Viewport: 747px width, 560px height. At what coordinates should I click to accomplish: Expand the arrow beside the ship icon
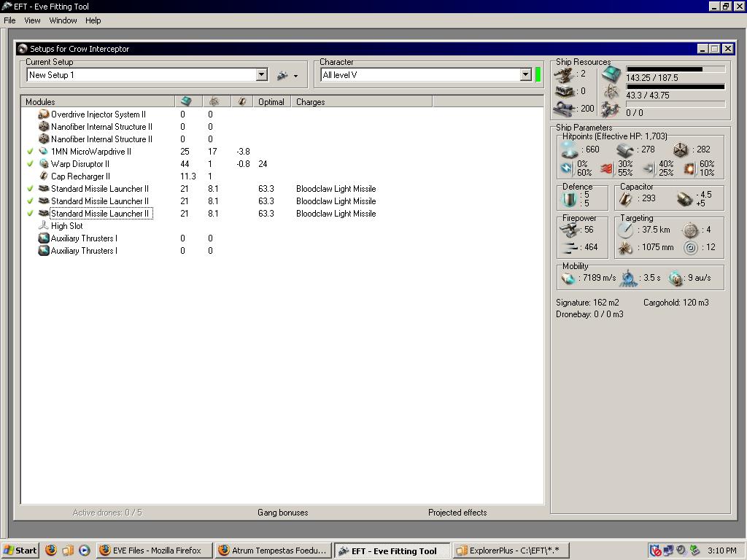pos(296,76)
